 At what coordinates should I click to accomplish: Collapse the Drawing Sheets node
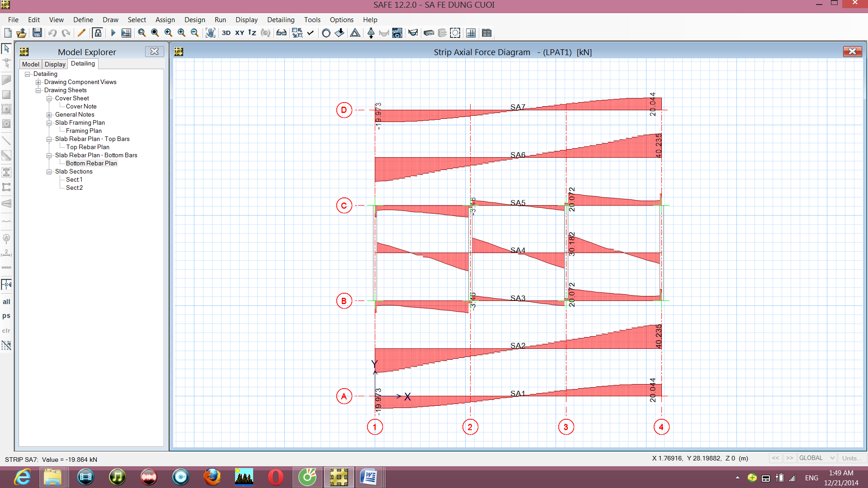tap(38, 90)
